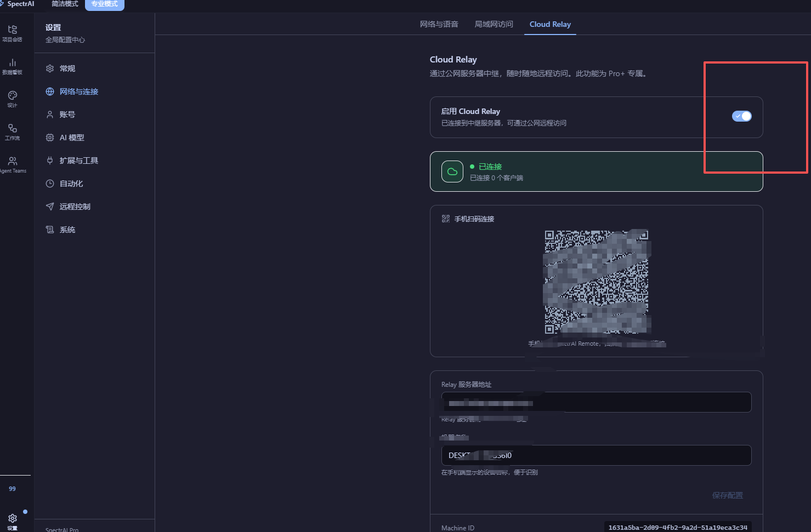Click the 99 badge in the sidebar

pos(12,489)
